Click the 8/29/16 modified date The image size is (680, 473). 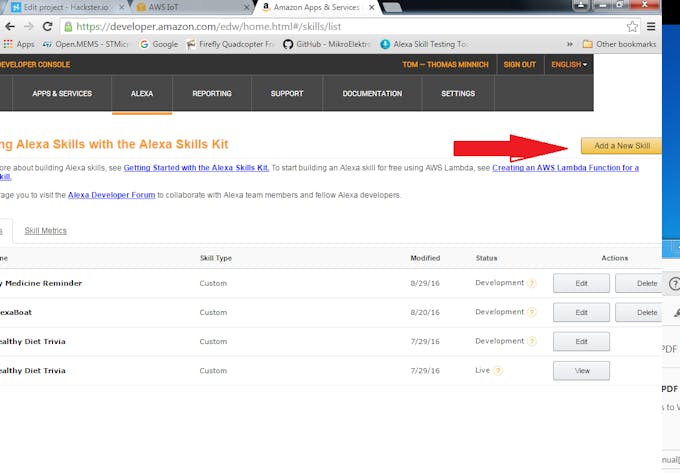click(425, 283)
